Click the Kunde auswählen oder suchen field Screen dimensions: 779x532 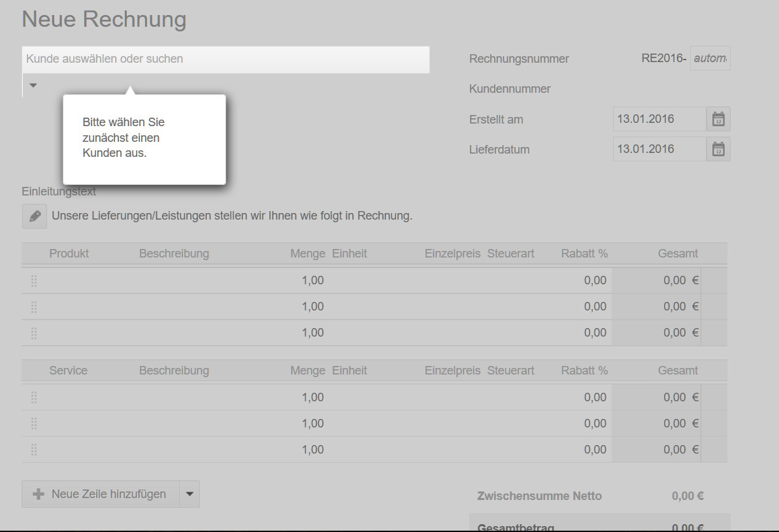[225, 59]
